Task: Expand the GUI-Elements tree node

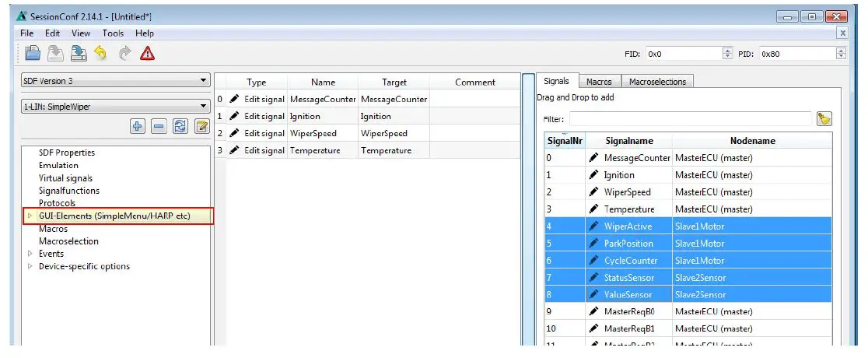Action: pyautogui.click(x=30, y=216)
